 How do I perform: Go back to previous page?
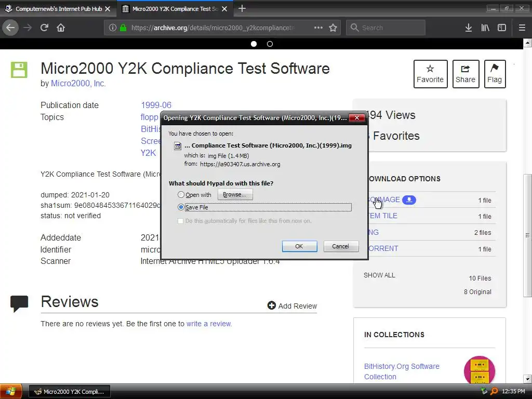click(10, 28)
